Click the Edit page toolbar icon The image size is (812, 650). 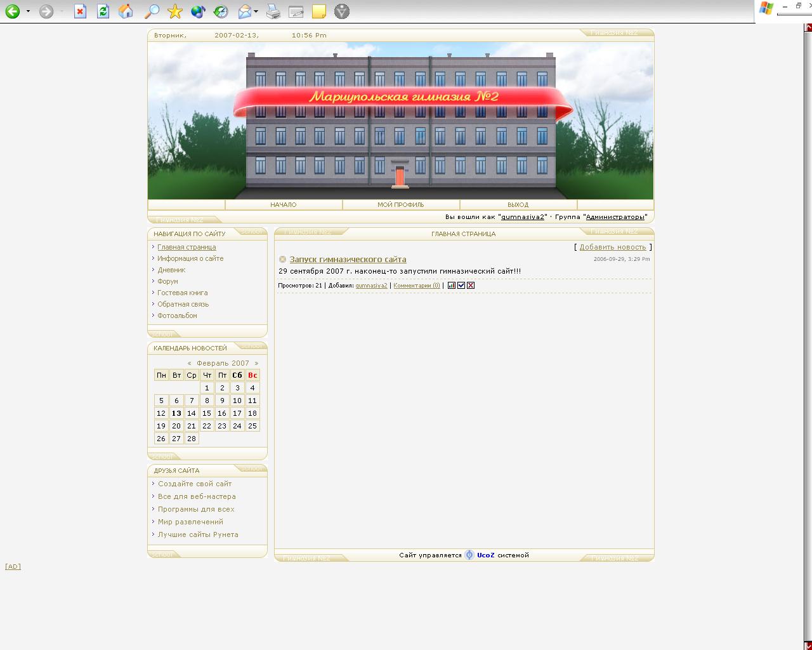point(296,11)
